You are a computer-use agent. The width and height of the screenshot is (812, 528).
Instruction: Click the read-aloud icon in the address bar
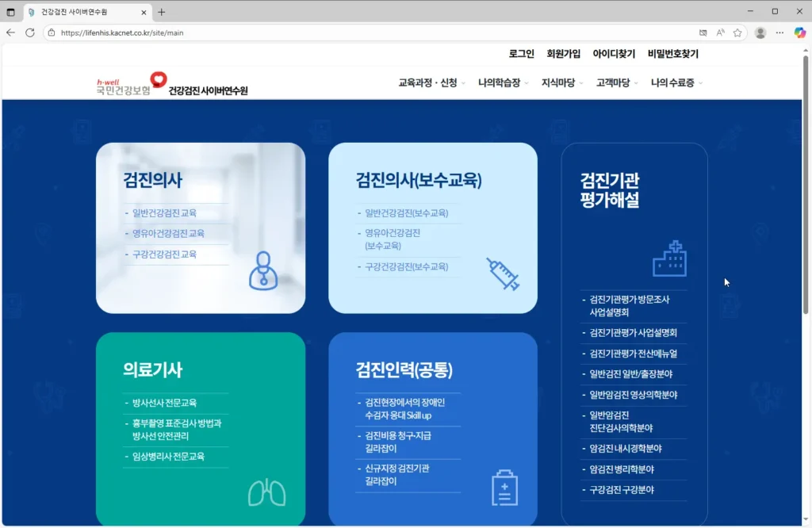coord(718,33)
